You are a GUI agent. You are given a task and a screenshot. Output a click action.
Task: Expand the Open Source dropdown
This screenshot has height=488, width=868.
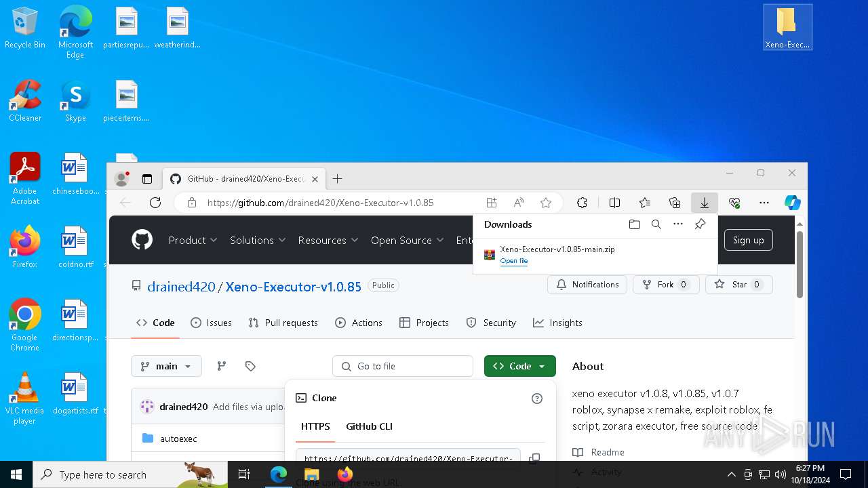407,240
